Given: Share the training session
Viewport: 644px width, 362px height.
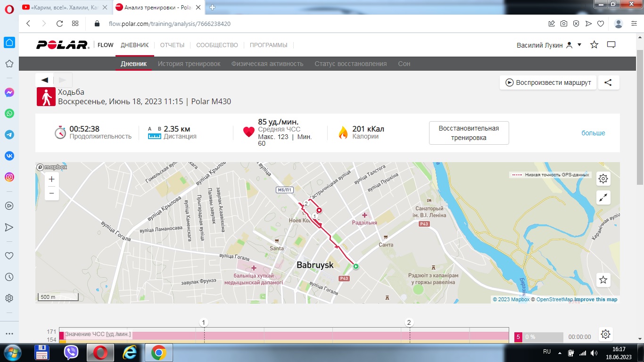Looking at the screenshot, I should coord(608,82).
